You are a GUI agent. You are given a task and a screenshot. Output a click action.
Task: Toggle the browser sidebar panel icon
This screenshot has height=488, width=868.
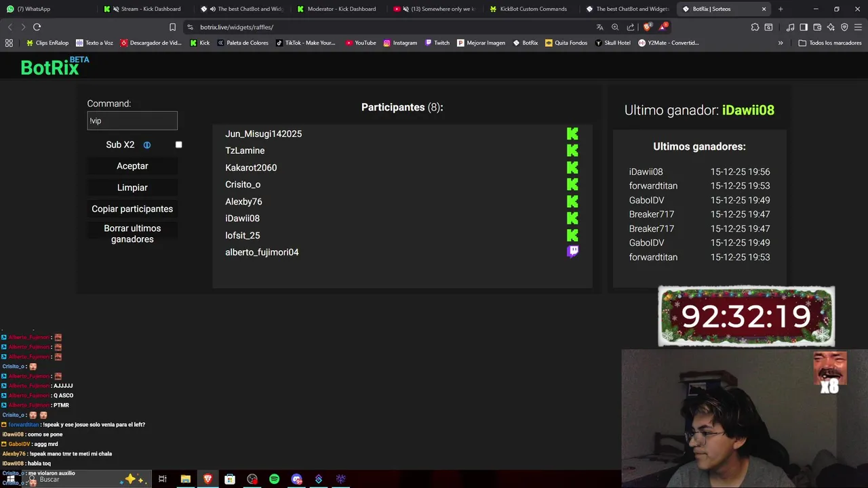(x=804, y=27)
